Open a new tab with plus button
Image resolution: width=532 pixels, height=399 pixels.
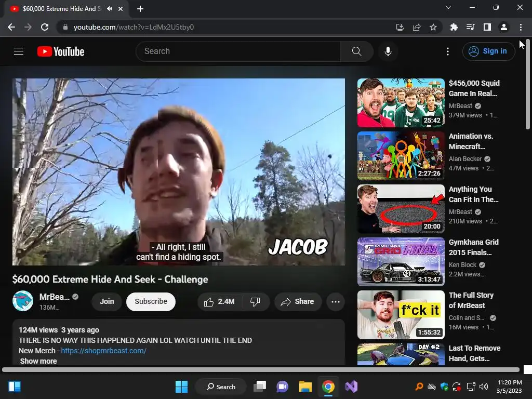(140, 9)
